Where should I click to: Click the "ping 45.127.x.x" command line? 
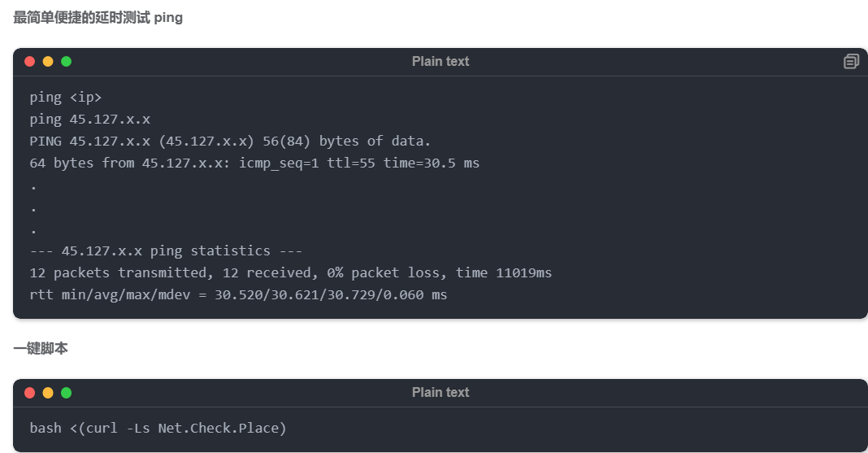(89, 119)
